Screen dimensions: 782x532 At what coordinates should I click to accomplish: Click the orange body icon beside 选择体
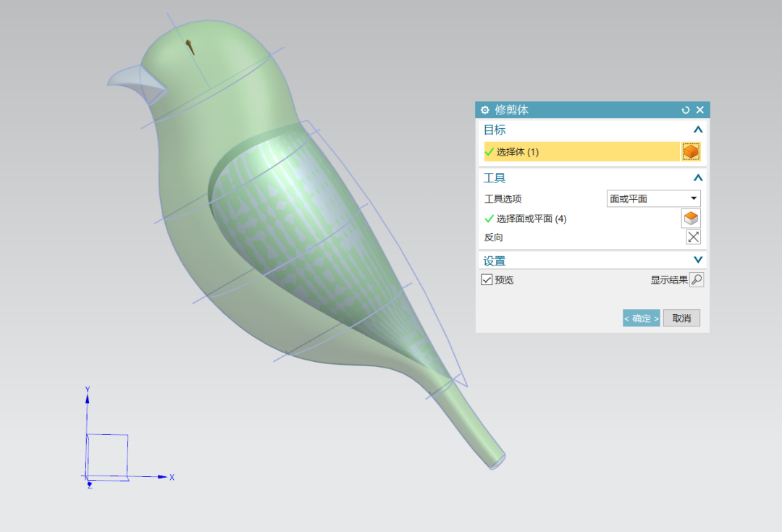[691, 151]
